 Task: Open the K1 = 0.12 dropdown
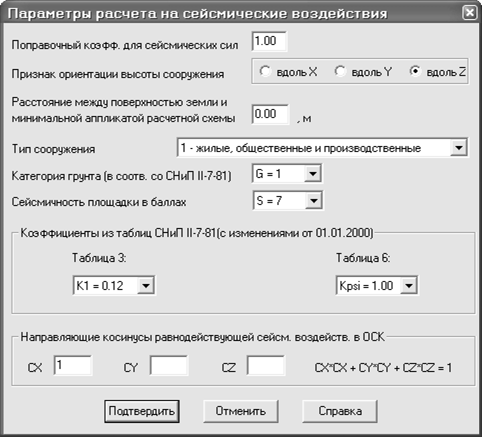click(x=114, y=286)
